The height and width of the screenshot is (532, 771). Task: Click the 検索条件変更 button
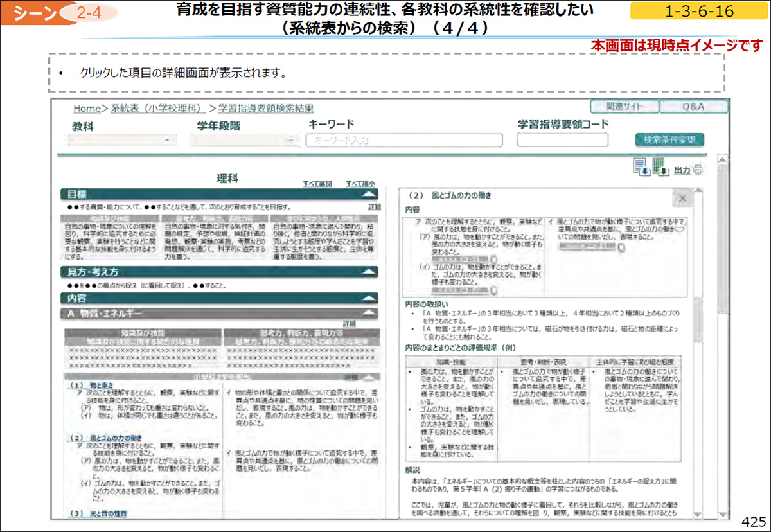[669, 139]
